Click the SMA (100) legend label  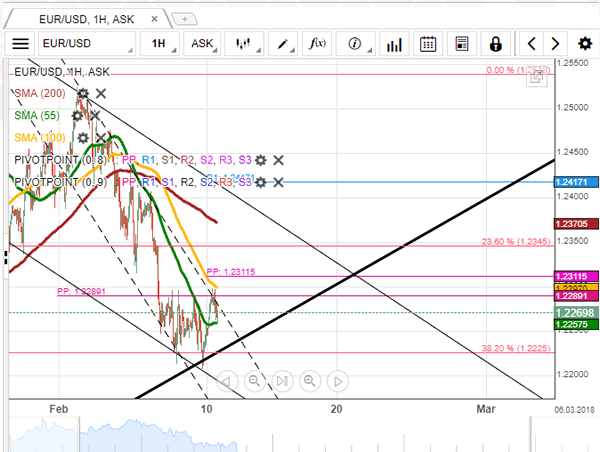tap(40, 137)
